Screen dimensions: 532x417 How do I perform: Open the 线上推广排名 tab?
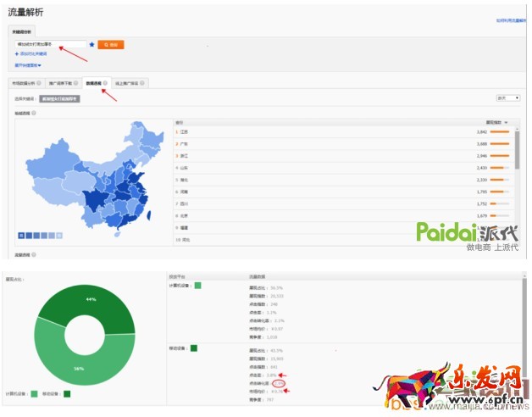point(126,83)
